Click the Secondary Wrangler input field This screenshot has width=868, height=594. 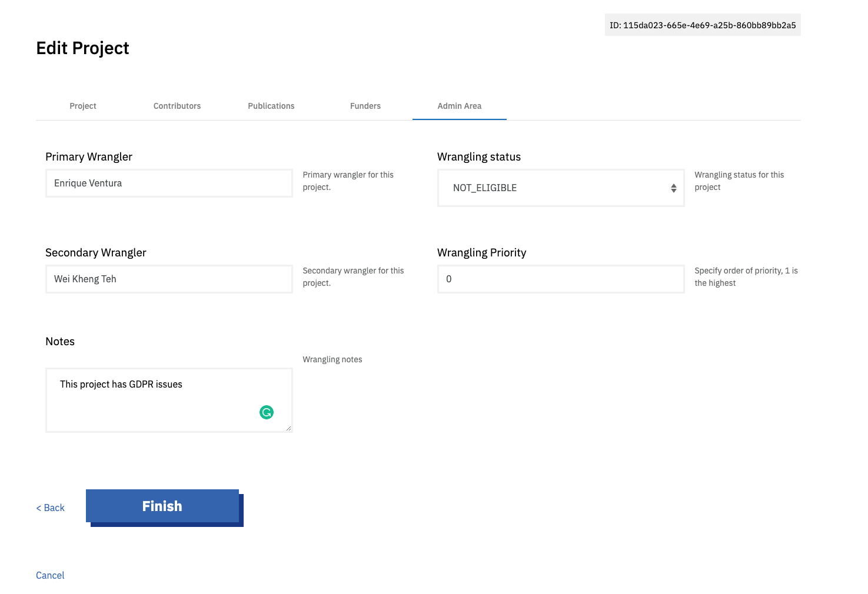(x=168, y=279)
